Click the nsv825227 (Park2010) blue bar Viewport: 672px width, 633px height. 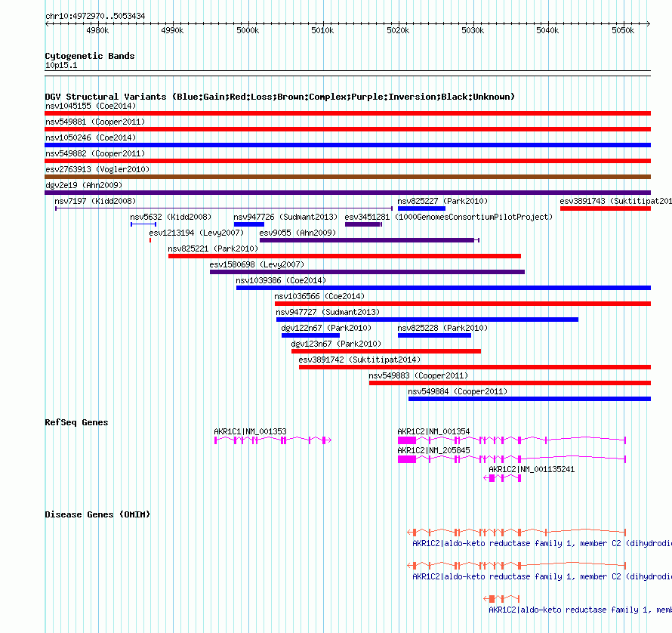tap(422, 208)
